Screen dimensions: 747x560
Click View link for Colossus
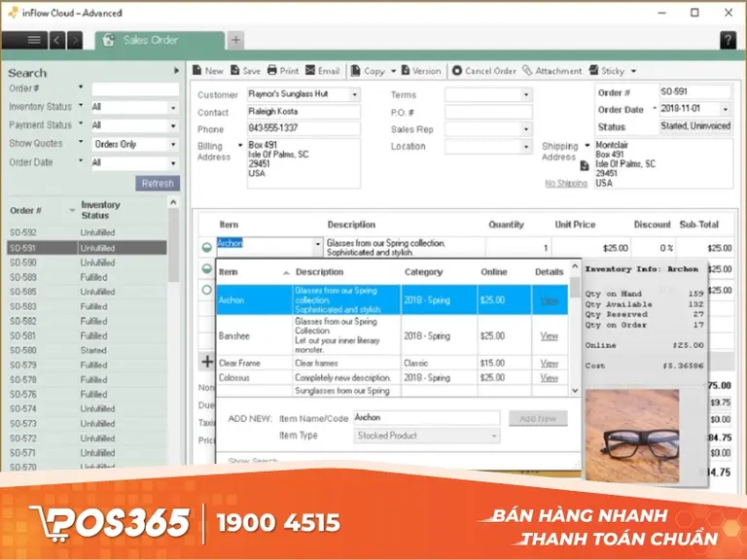click(550, 377)
